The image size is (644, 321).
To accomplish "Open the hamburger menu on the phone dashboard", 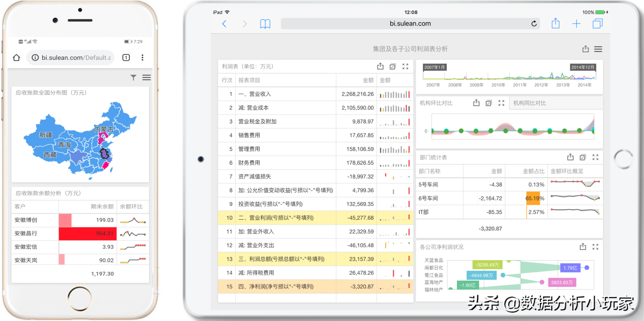I will tap(147, 77).
